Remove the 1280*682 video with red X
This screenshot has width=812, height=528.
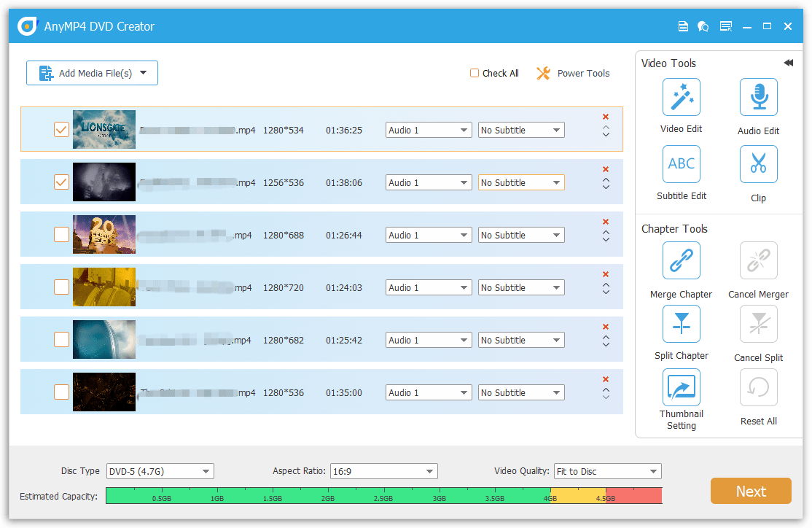[x=606, y=327]
